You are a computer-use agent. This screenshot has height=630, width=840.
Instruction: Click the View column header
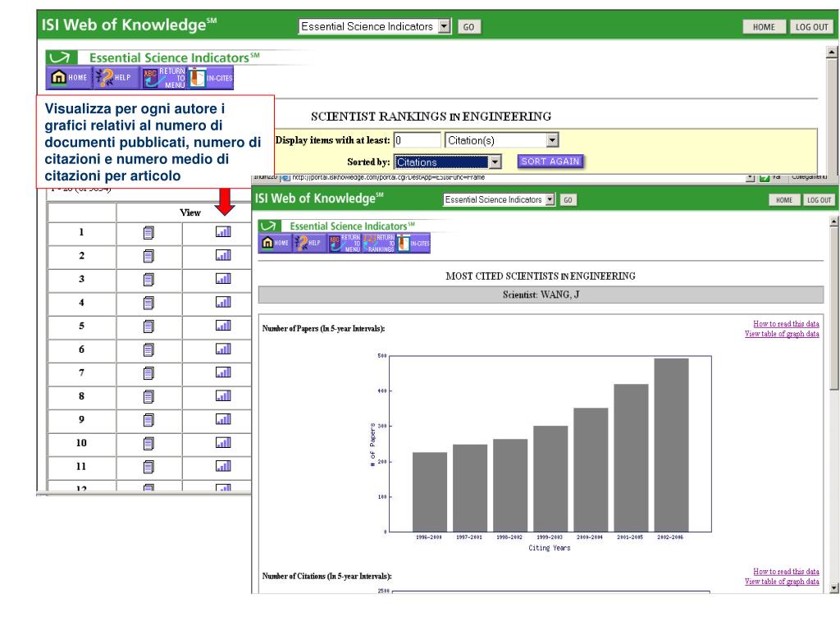[190, 212]
